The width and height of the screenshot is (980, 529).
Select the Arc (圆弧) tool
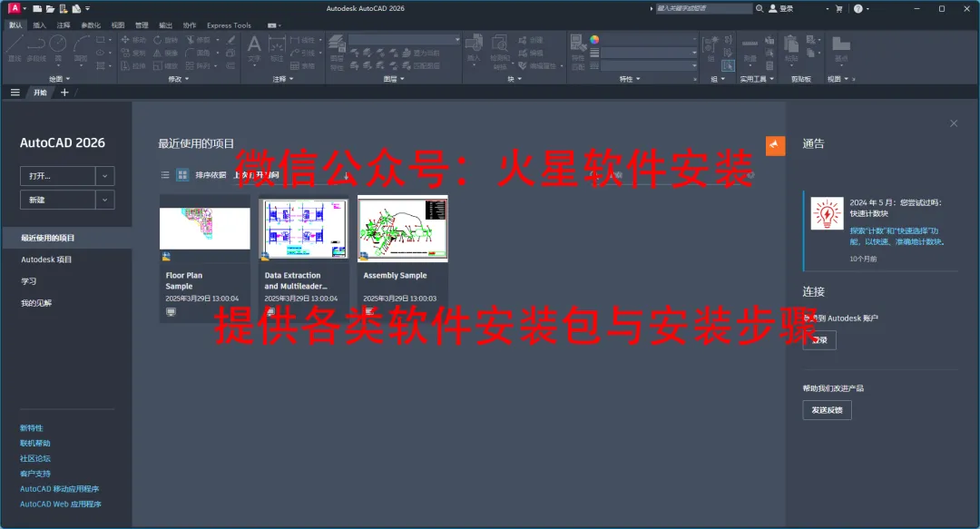click(82, 48)
